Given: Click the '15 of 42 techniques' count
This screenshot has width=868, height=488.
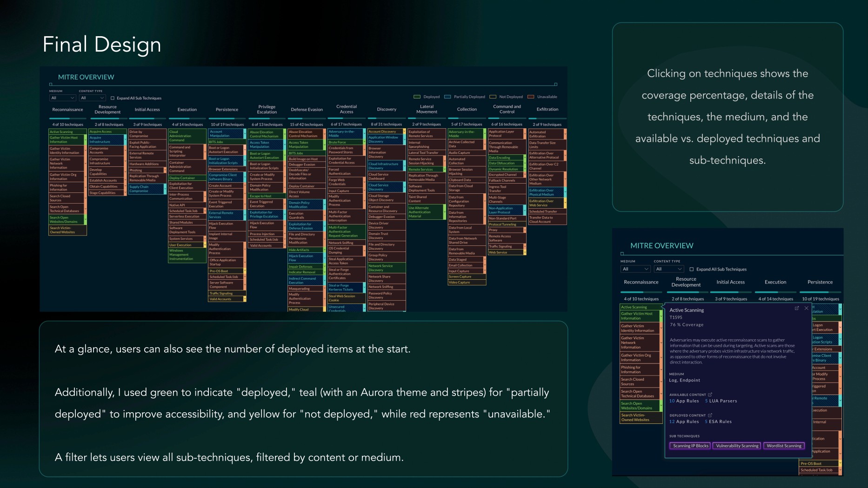Looking at the screenshot, I should [x=307, y=125].
